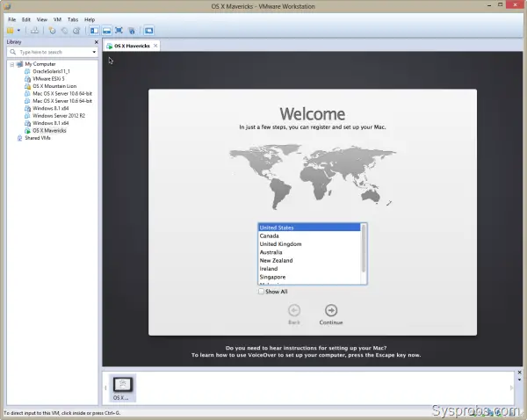Open the library search filter dropdown
The width and height of the screenshot is (527, 420).
tap(94, 52)
